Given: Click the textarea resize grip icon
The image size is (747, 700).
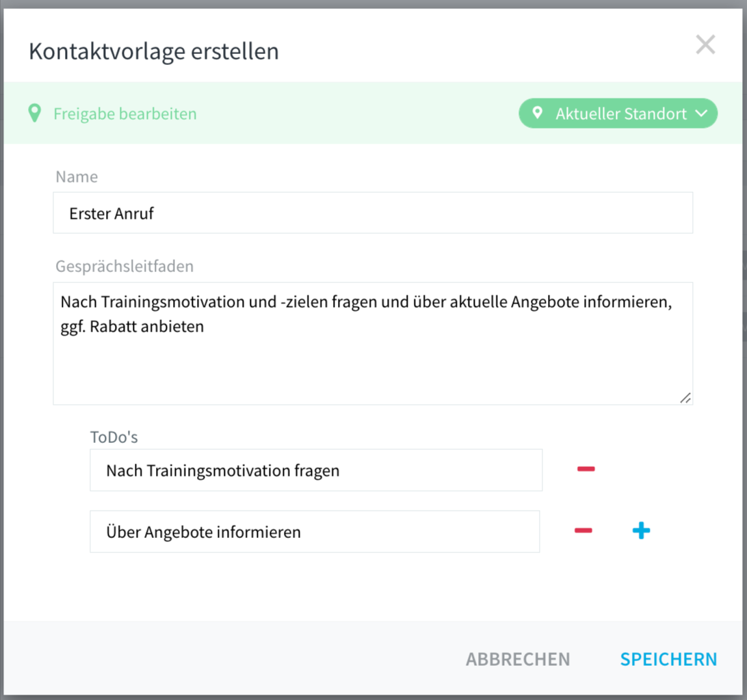Looking at the screenshot, I should [685, 398].
